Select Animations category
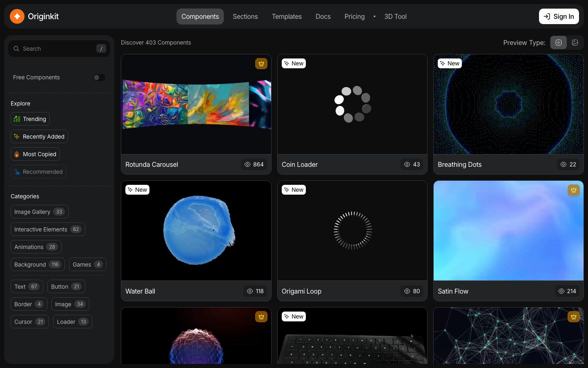 pos(36,247)
